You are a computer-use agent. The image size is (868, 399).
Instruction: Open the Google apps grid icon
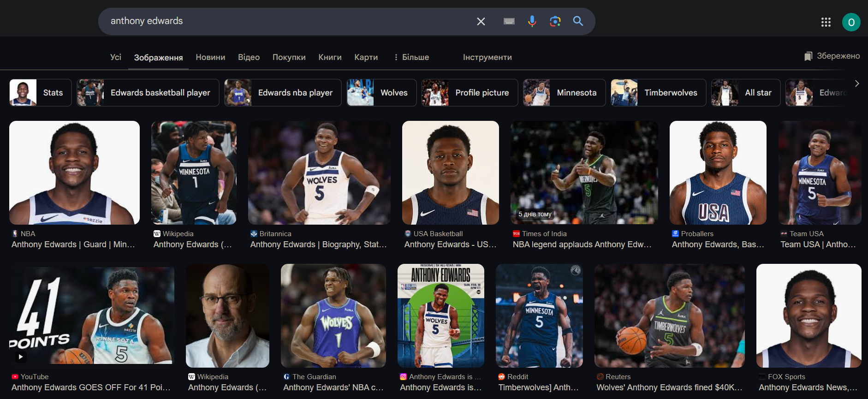tap(826, 22)
